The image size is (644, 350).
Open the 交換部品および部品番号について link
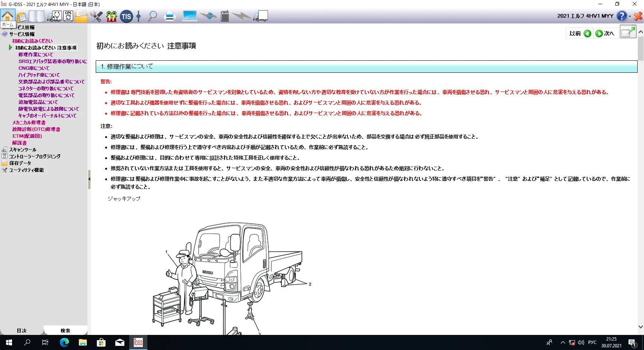tap(52, 81)
